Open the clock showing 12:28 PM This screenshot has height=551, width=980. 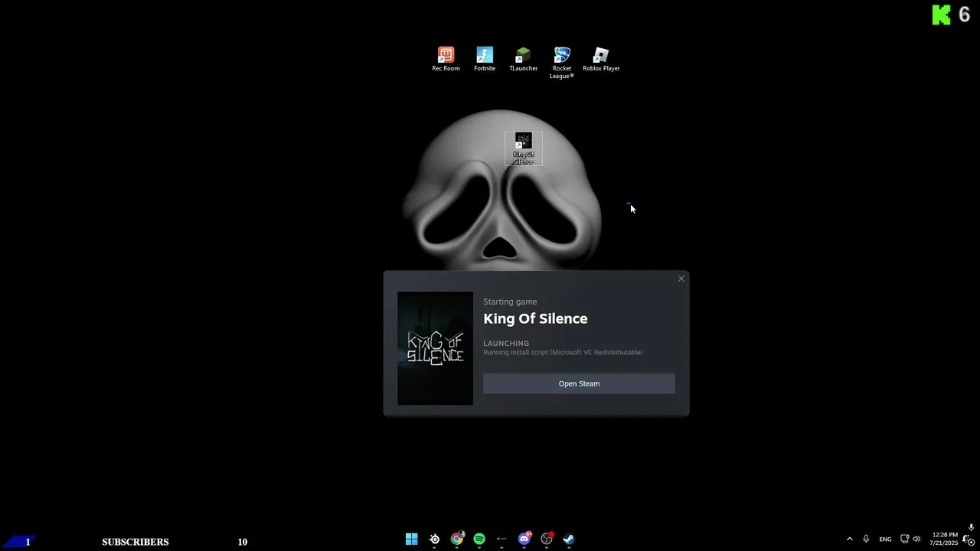coord(945,539)
